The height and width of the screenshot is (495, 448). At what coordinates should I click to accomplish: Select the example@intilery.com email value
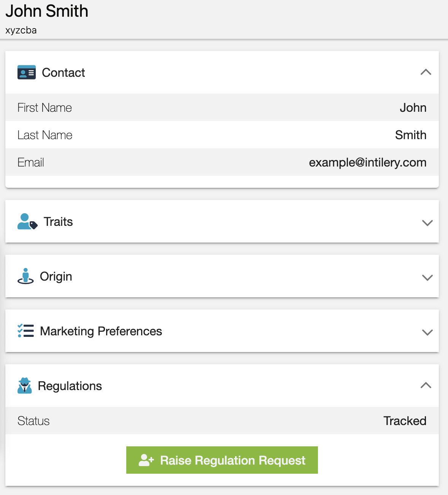tap(368, 162)
